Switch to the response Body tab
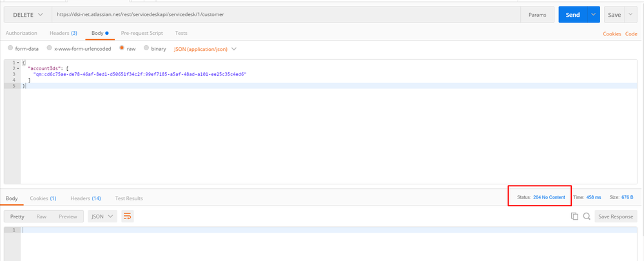 coord(12,198)
